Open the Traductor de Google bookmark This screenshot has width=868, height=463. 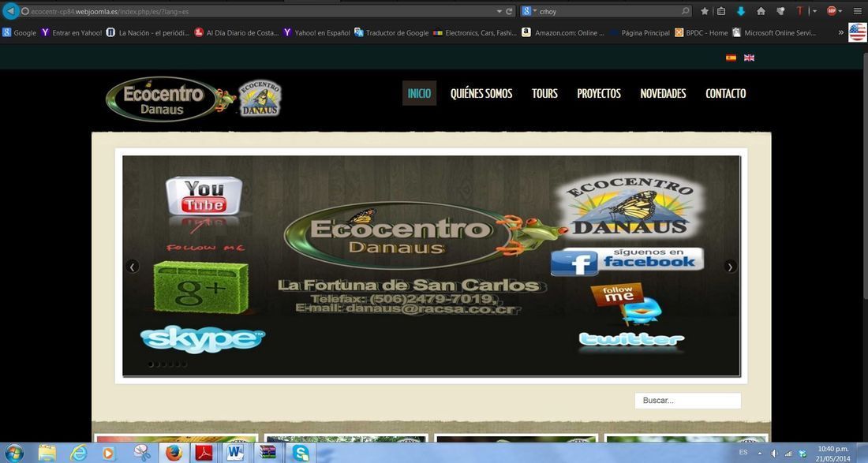pyautogui.click(x=391, y=33)
